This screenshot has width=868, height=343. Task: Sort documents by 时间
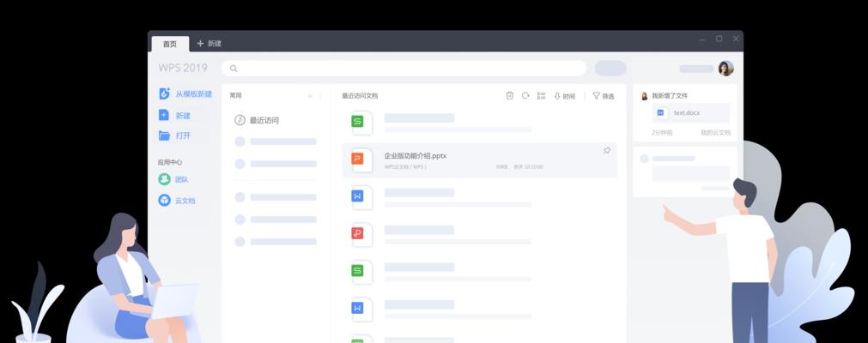tap(565, 96)
